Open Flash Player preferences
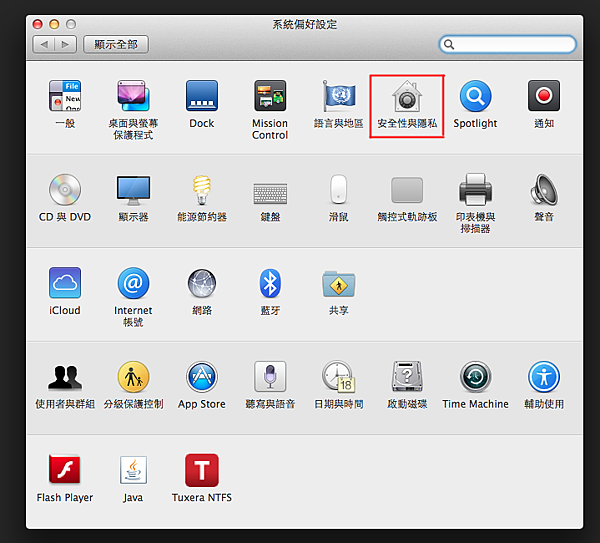The width and height of the screenshot is (600, 543). [x=65, y=470]
